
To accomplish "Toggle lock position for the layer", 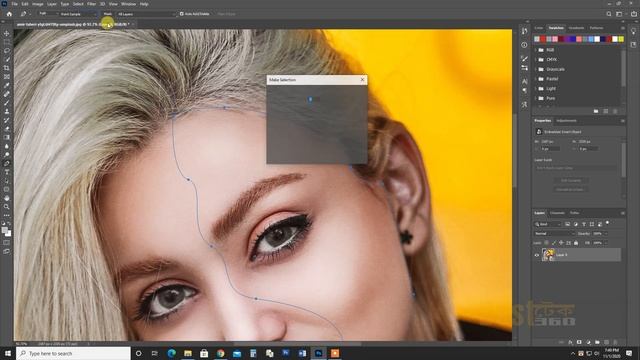I will click(561, 243).
